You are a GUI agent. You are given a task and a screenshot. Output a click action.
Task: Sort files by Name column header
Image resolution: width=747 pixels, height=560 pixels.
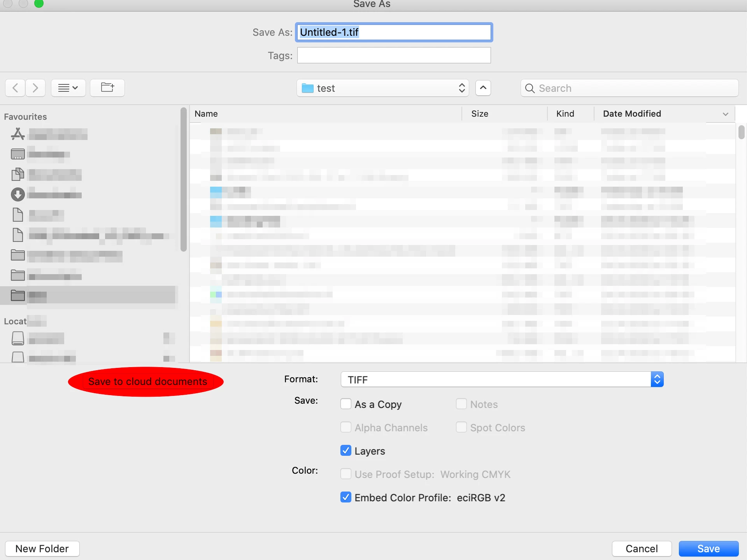(206, 114)
